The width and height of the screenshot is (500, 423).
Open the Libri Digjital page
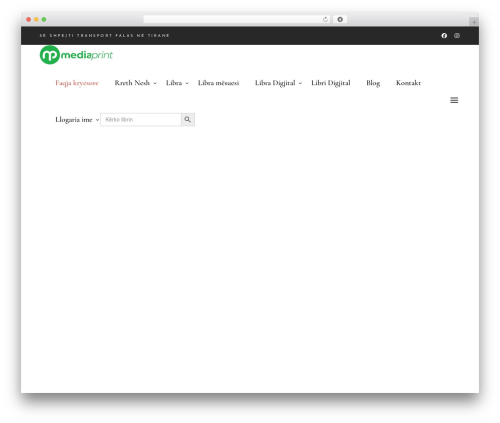(x=331, y=83)
